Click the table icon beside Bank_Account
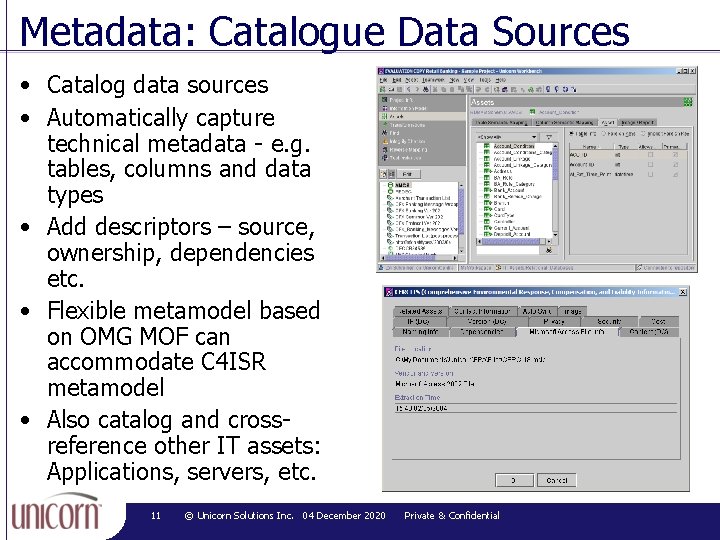 coord(487,190)
